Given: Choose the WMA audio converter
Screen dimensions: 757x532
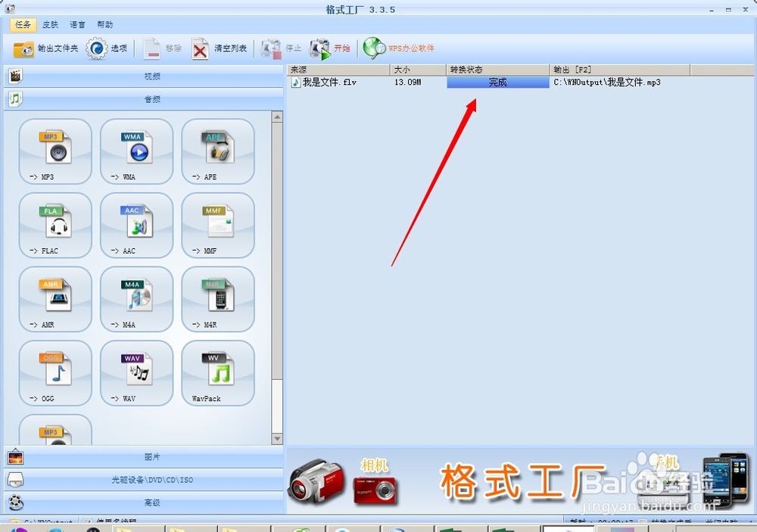Looking at the screenshot, I should pos(136,151).
